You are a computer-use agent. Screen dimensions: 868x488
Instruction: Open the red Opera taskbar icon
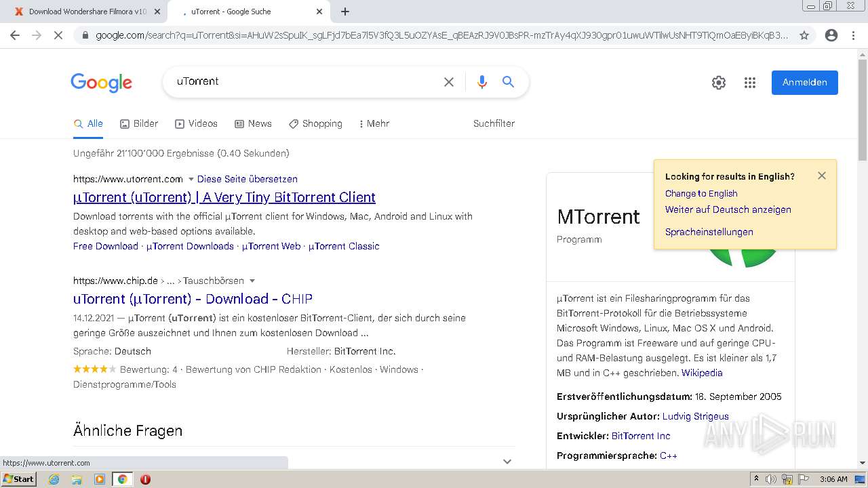[x=145, y=479]
